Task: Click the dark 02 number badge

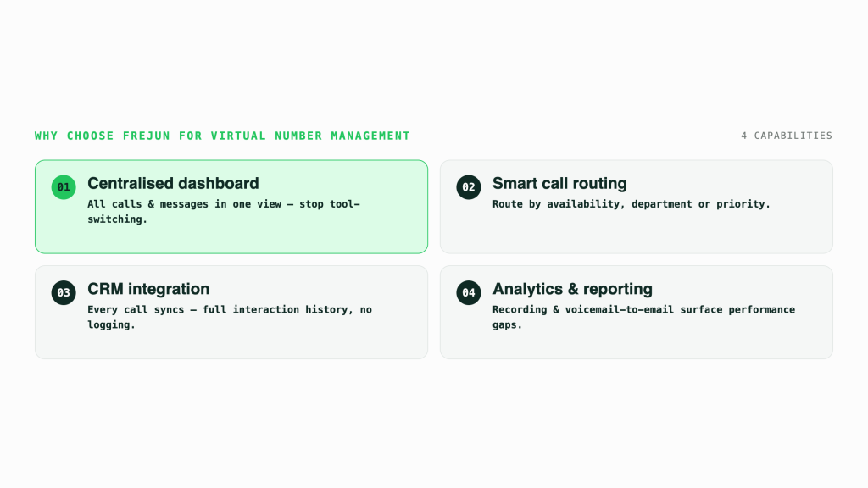Action: 468,187
